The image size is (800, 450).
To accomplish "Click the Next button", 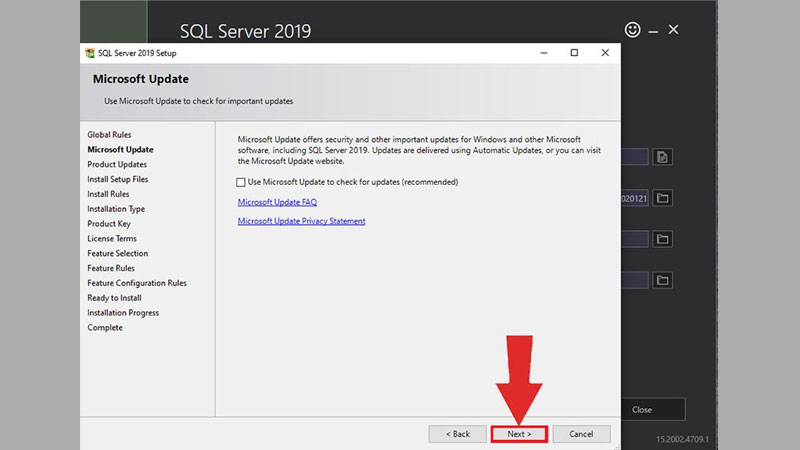I will tap(519, 434).
